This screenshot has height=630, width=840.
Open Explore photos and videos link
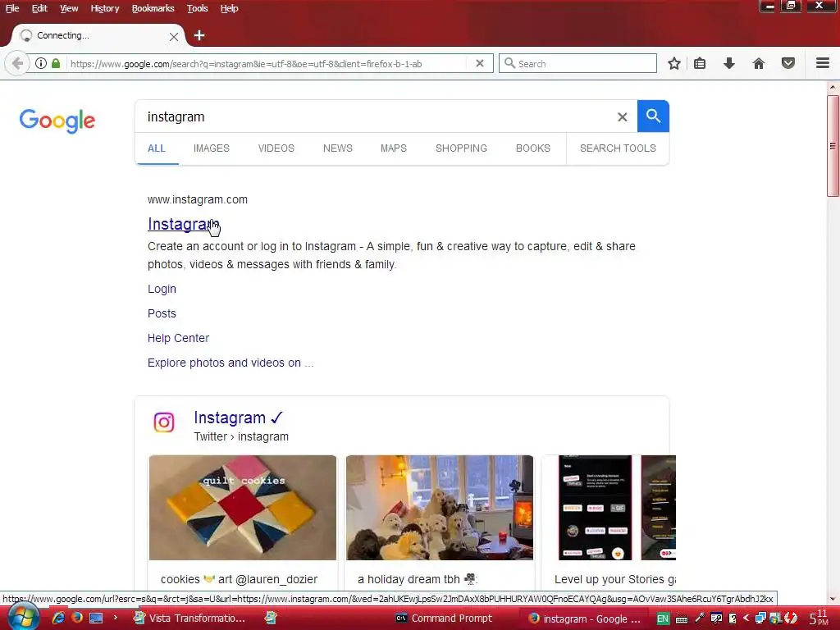click(231, 363)
